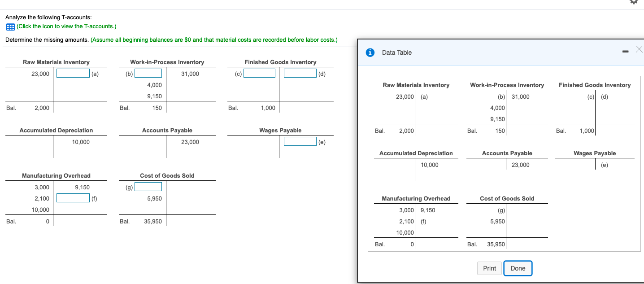Select input field (b) in Work-in-Process Inventory
644x284 pixels.
coord(149,73)
